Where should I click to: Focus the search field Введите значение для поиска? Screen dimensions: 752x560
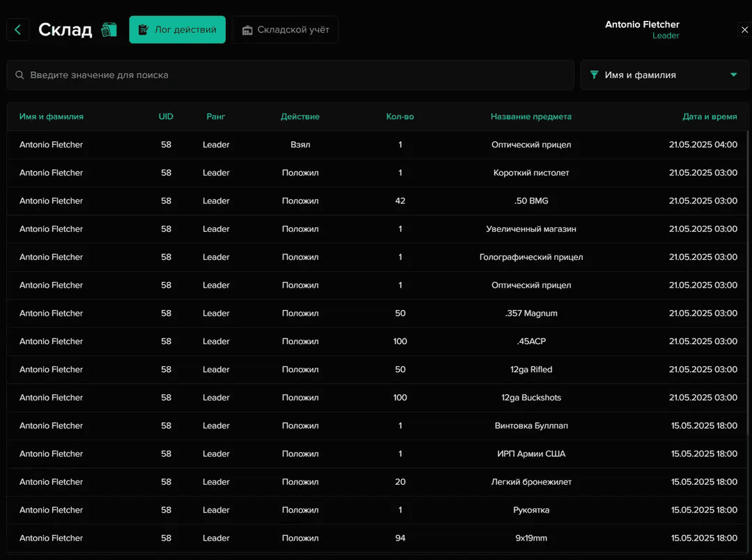(290, 75)
